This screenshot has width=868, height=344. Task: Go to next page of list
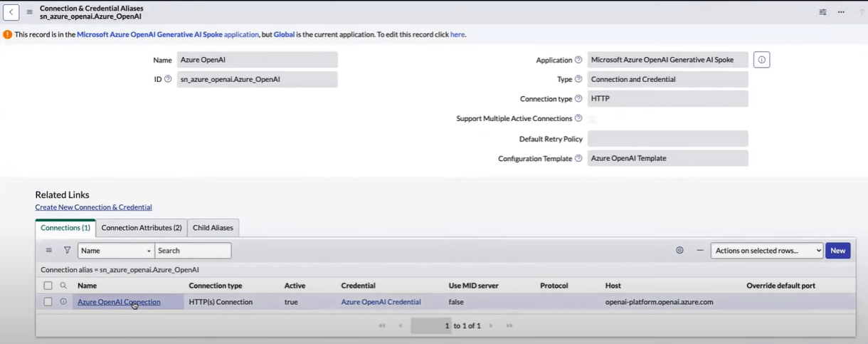pyautogui.click(x=491, y=325)
